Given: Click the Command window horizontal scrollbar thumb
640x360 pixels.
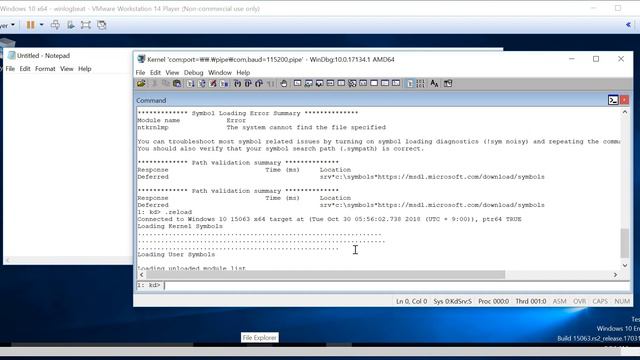Looking at the screenshot, I should coord(326,275).
